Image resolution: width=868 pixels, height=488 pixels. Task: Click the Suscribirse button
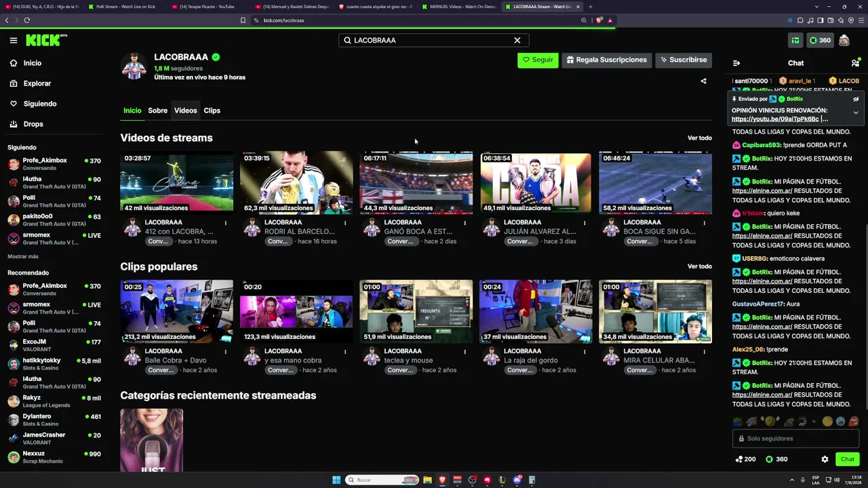pos(684,60)
